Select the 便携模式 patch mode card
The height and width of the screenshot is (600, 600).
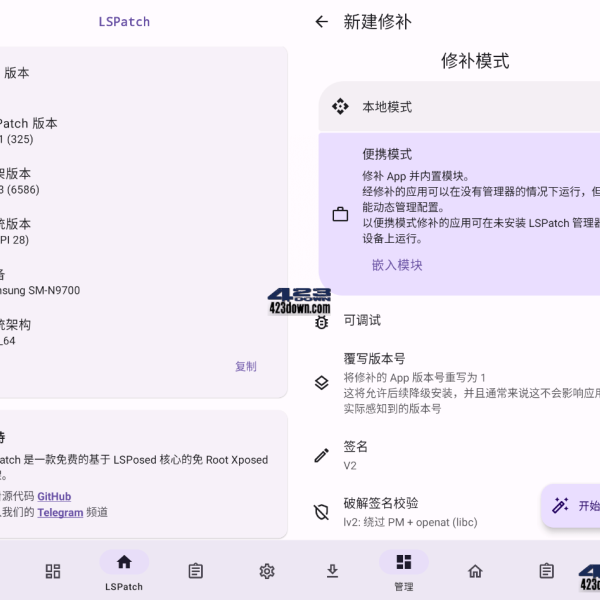click(x=459, y=214)
